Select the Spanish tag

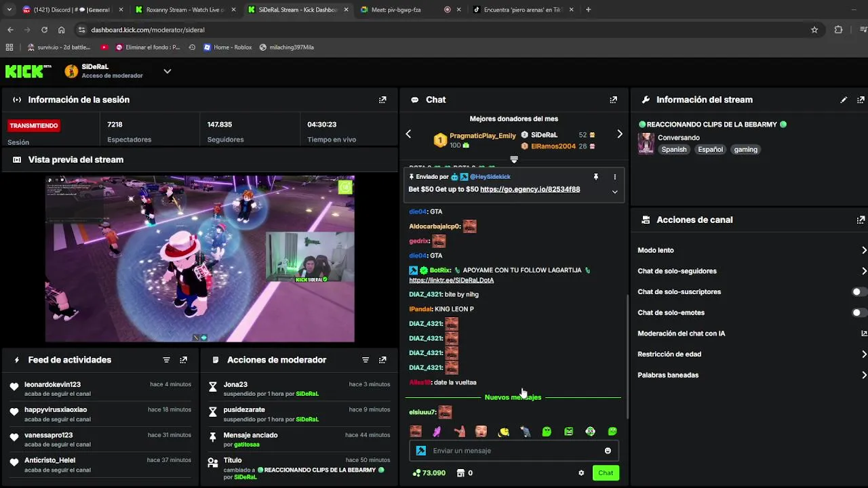[674, 149]
